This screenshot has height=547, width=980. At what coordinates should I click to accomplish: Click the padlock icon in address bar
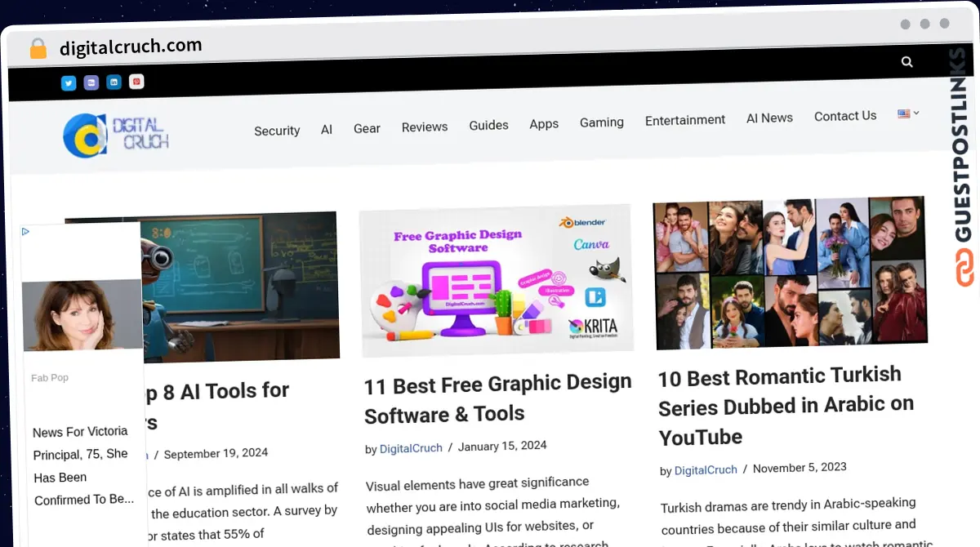point(38,49)
